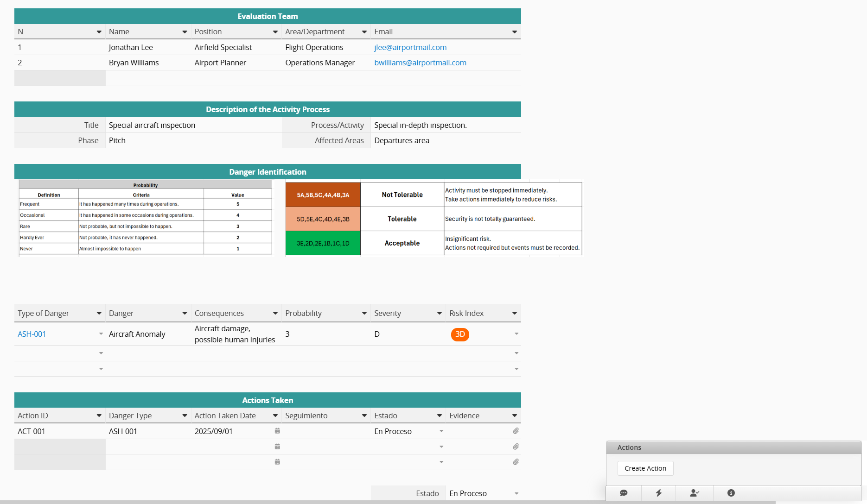
Task: Click calendar icon in second action row
Action: pyautogui.click(x=277, y=447)
